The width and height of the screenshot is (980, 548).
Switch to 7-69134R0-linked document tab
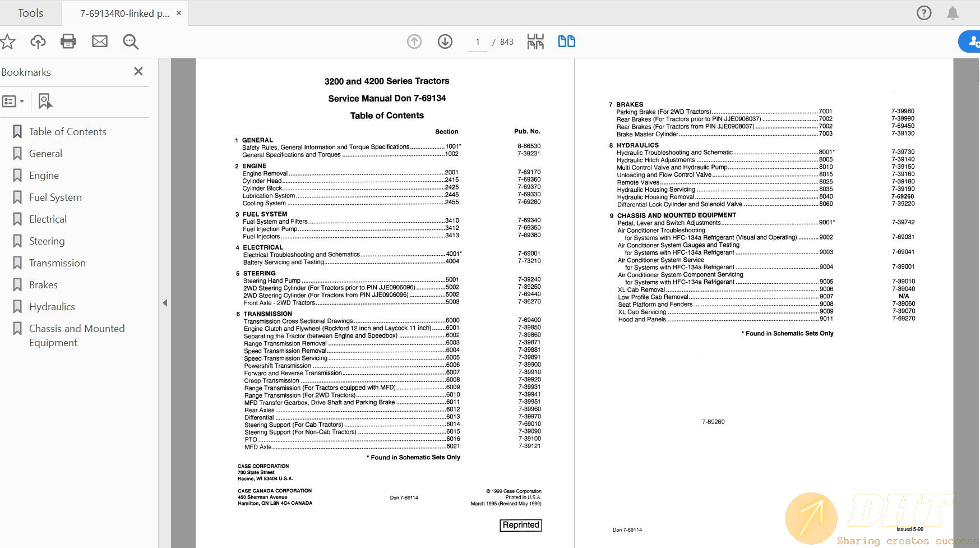coord(124,13)
